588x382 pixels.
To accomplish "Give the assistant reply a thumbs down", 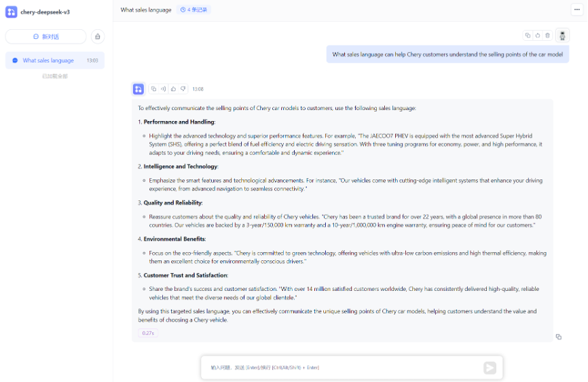I will (183, 89).
